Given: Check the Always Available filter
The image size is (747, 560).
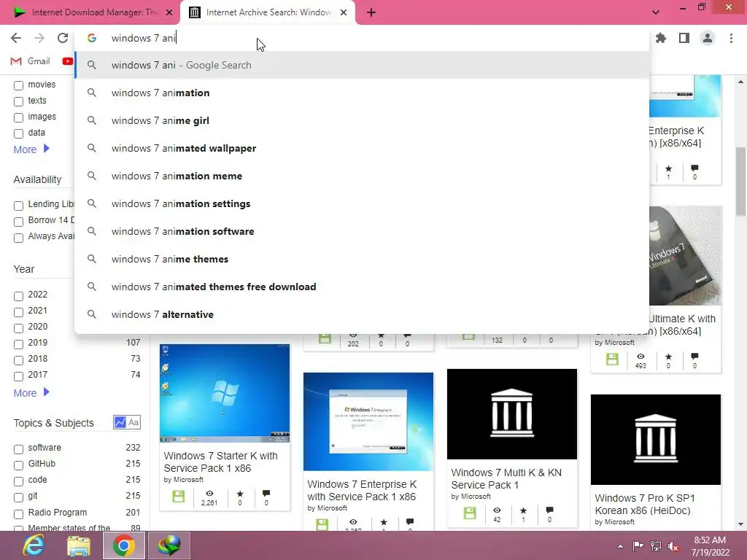Looking at the screenshot, I should [x=18, y=238].
